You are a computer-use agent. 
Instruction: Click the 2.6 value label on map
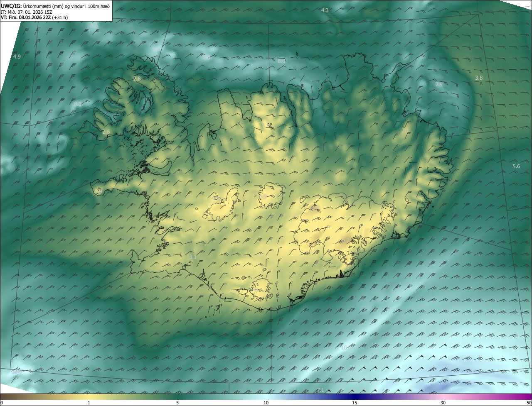(106, 132)
